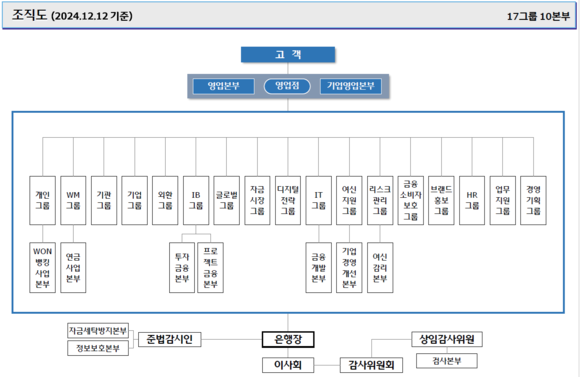Screen dimensions: 580x377
Task: Click the 리스크관리그룹 box
Action: (x=380, y=201)
